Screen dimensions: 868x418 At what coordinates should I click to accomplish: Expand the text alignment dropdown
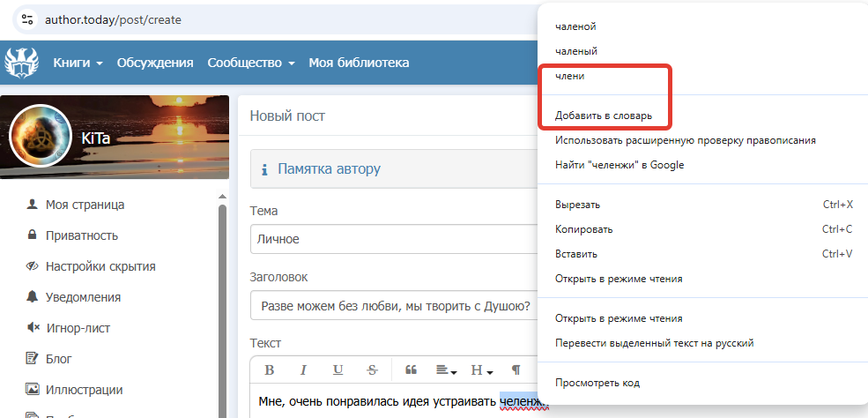click(x=446, y=369)
